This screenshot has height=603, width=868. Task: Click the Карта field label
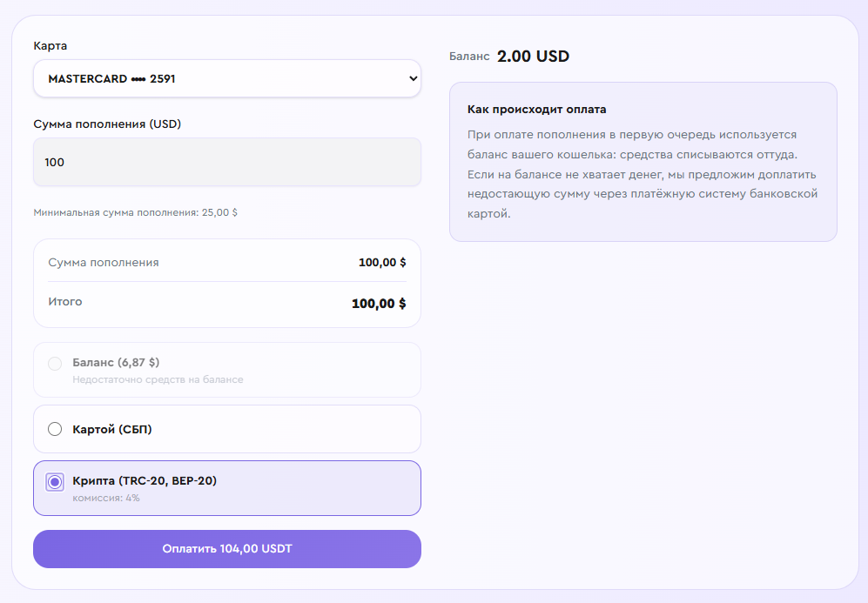[50, 46]
